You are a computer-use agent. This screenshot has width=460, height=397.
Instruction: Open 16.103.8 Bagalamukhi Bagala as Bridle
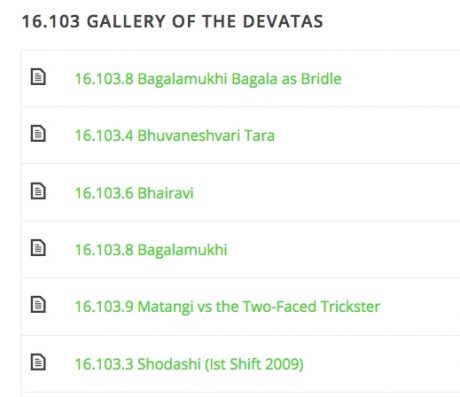point(208,79)
